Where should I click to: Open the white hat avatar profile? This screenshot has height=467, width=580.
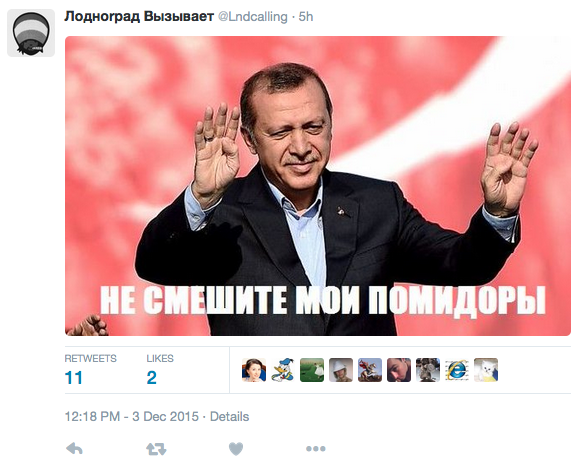[x=341, y=370]
